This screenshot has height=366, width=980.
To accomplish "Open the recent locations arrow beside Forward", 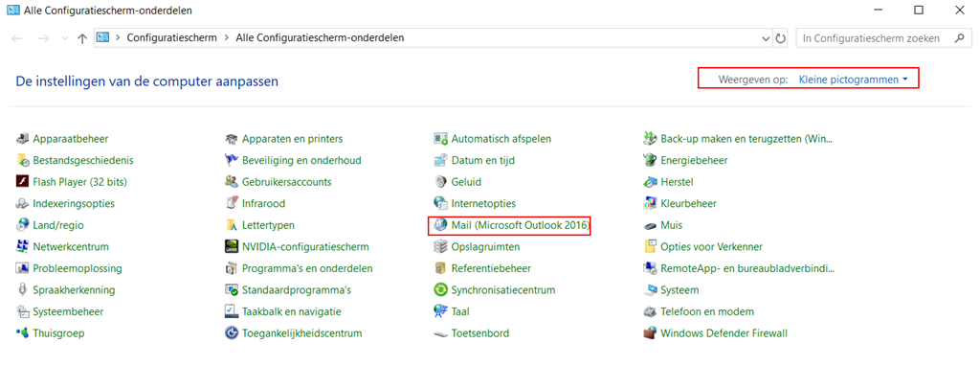I will 66,38.
